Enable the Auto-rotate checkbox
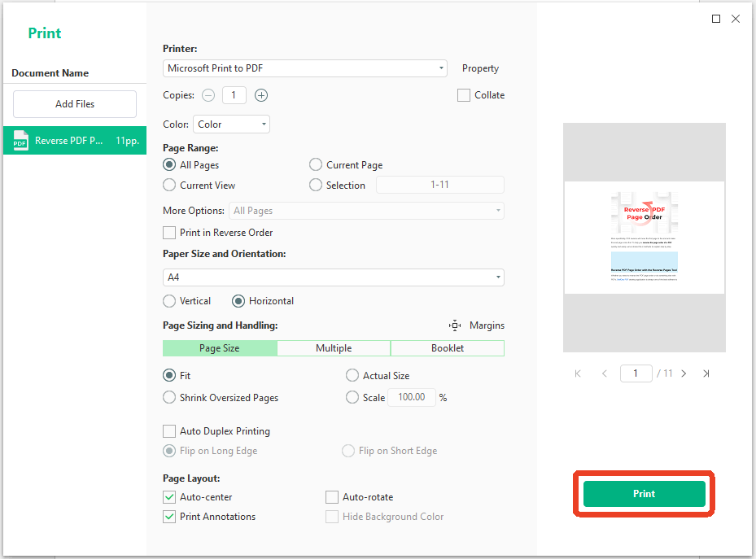 pos(332,497)
